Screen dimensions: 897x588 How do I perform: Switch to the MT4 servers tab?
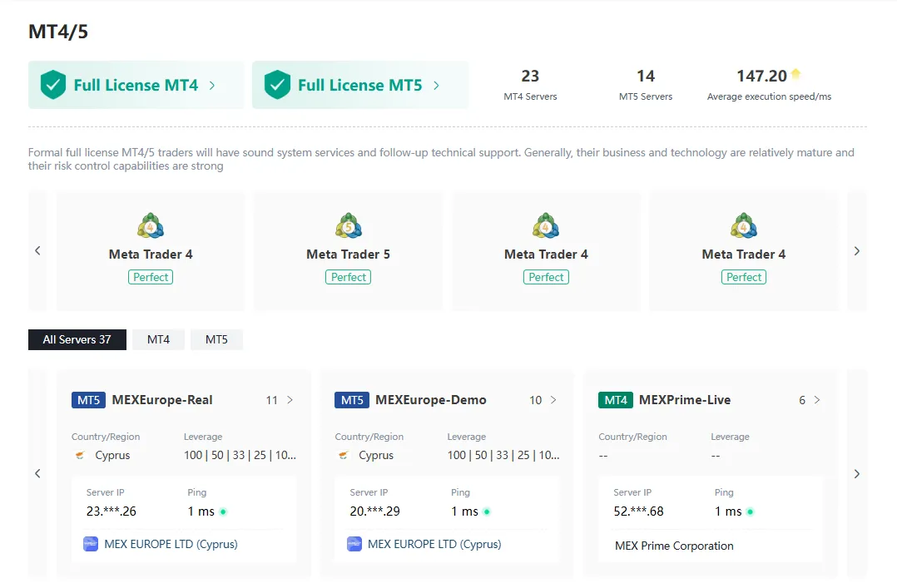point(158,340)
